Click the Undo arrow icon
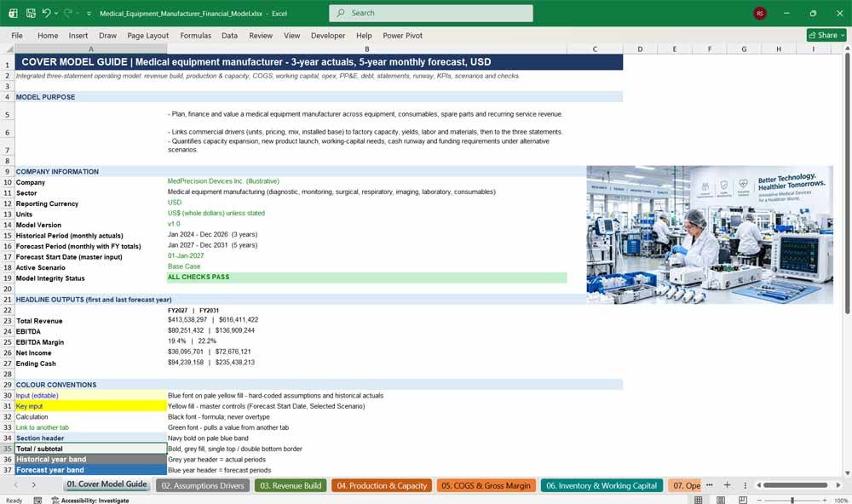The image size is (852, 504). pyautogui.click(x=47, y=13)
